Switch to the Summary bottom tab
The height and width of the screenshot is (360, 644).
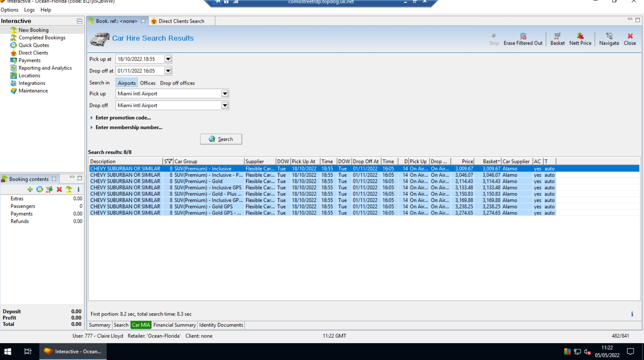click(x=99, y=325)
